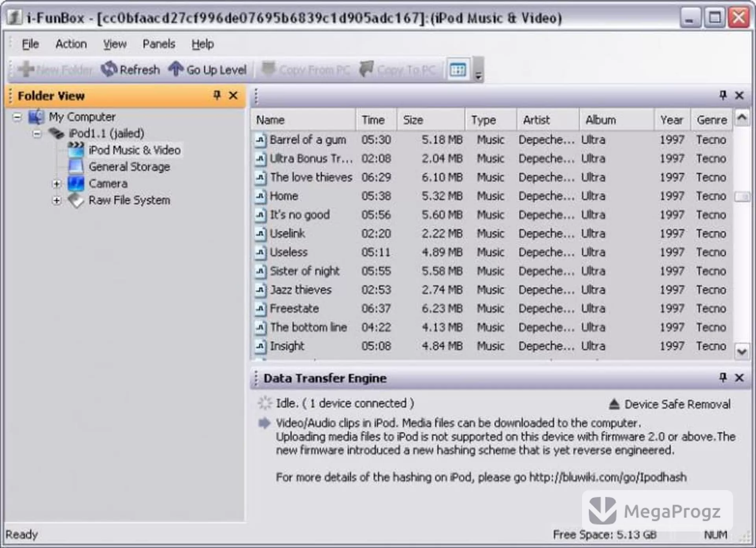Sort by the Type column header
756x548 pixels.
pyautogui.click(x=491, y=120)
